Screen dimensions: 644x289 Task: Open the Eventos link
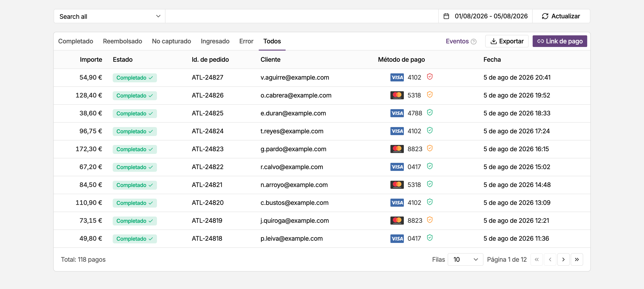coord(457,41)
